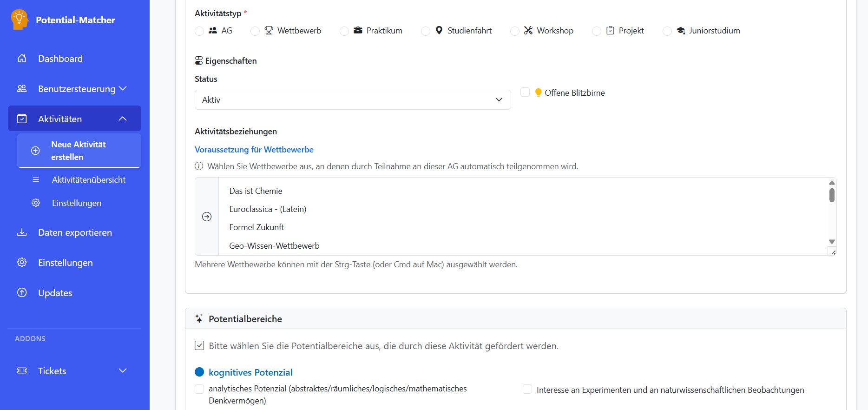
Task: Click the toggles icon beside Eigenschaften
Action: coord(199,60)
